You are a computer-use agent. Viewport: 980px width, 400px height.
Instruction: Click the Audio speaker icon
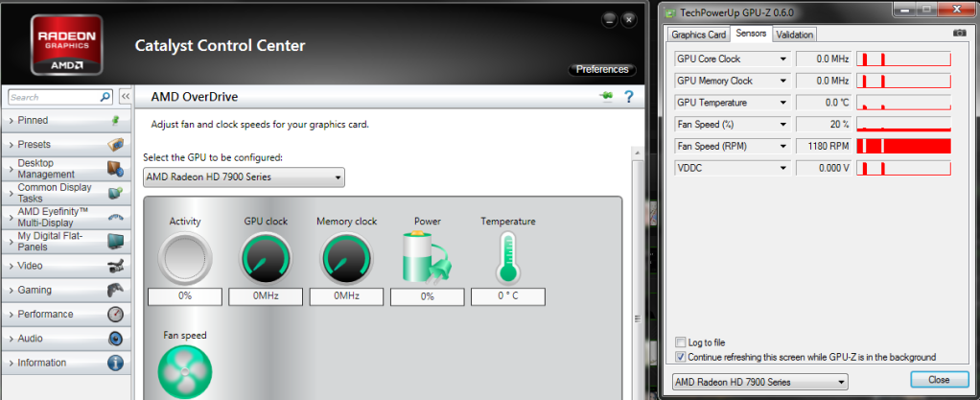click(115, 338)
